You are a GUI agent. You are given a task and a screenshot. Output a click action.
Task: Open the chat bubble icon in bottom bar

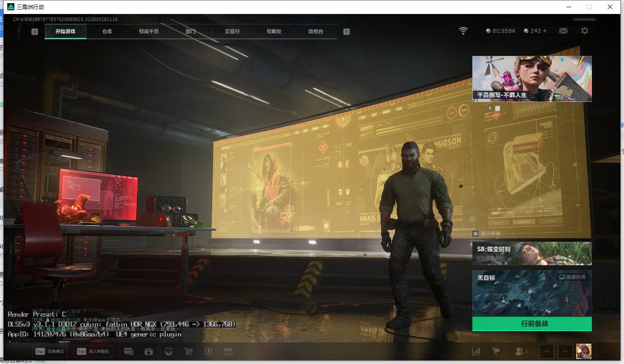pyautogui.click(x=129, y=351)
